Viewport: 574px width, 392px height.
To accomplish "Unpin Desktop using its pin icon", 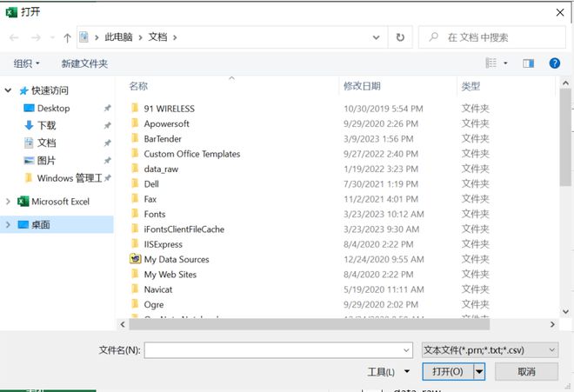I will tap(107, 108).
